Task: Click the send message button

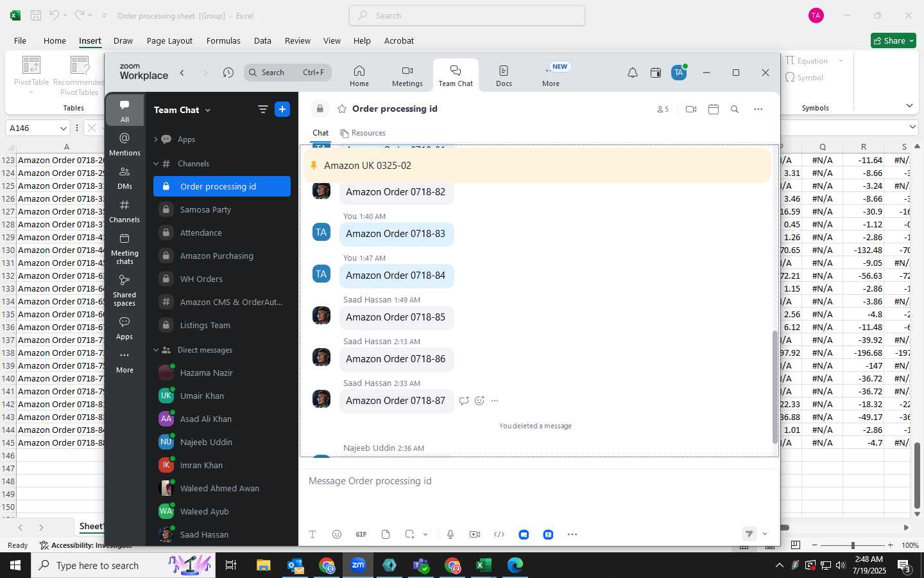Action: tap(749, 534)
